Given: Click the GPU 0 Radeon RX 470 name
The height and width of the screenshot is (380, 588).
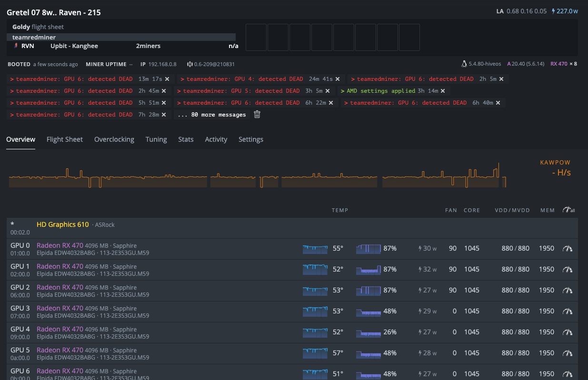Looking at the screenshot, I should [x=60, y=245].
